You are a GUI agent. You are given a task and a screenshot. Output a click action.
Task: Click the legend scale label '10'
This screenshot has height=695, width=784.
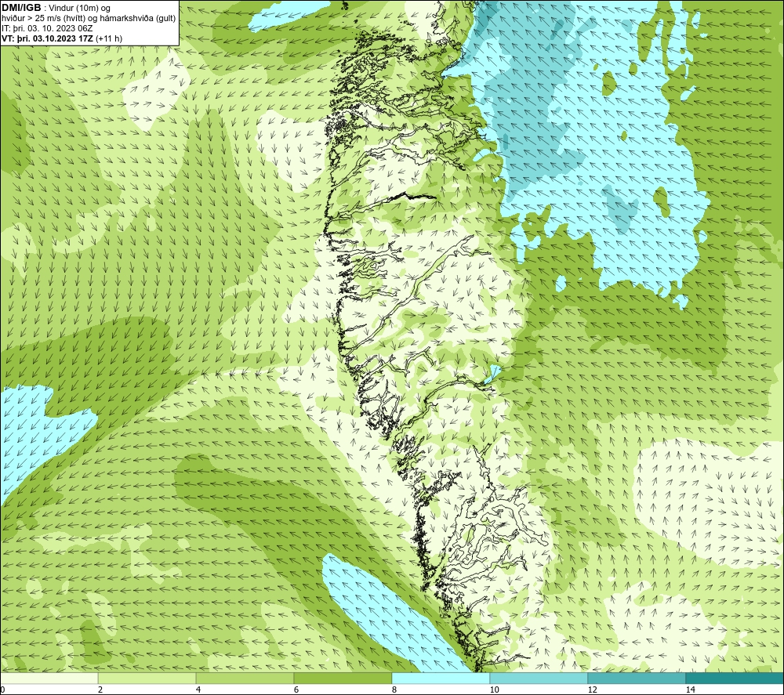[494, 690]
